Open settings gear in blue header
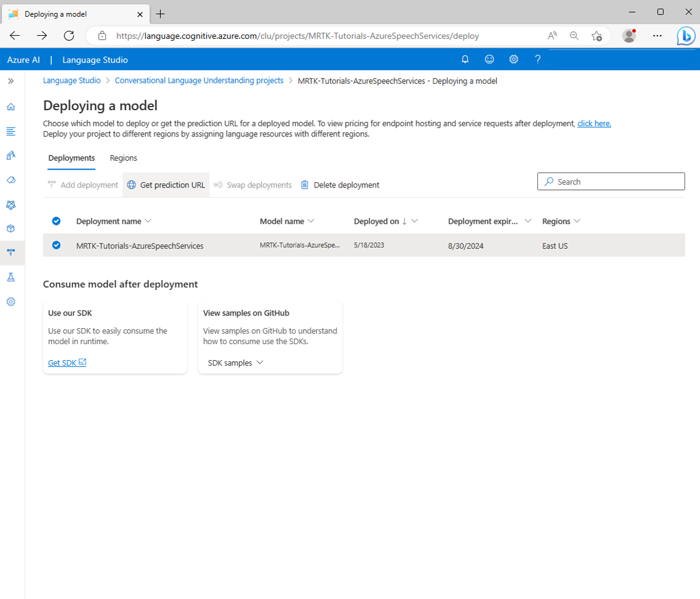Screen dimensions: 700x599 514,60
